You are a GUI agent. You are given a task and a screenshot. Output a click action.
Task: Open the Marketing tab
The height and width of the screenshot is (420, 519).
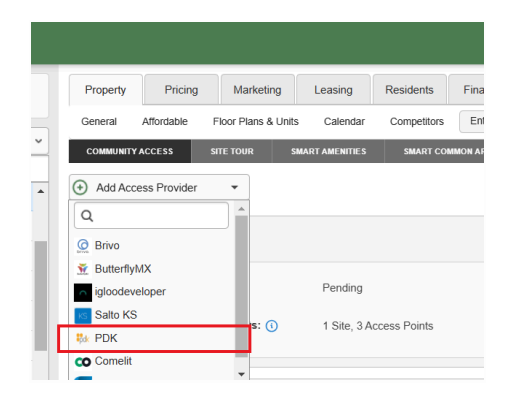pos(257,90)
